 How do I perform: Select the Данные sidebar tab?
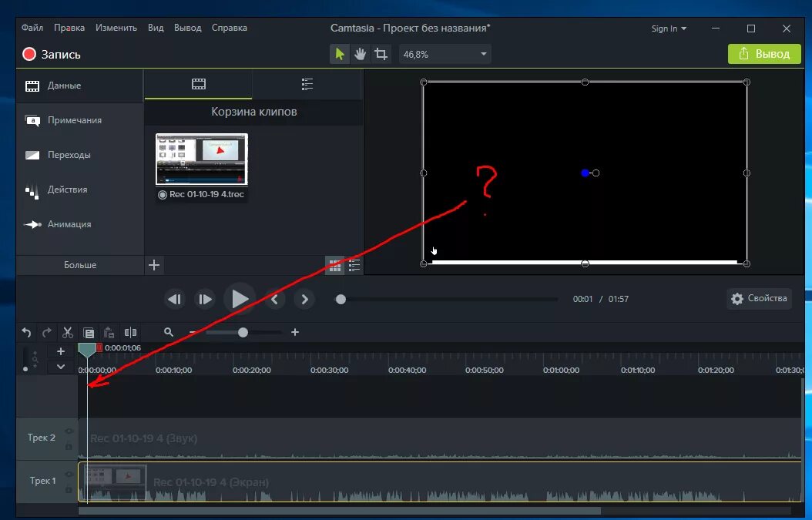point(80,86)
